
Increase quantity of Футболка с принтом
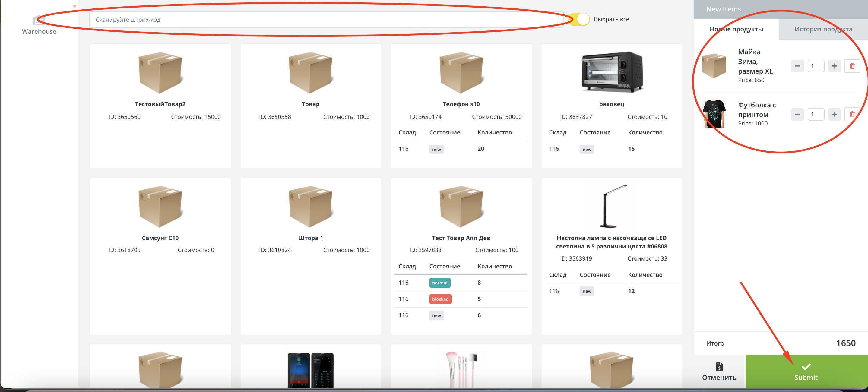tap(834, 114)
